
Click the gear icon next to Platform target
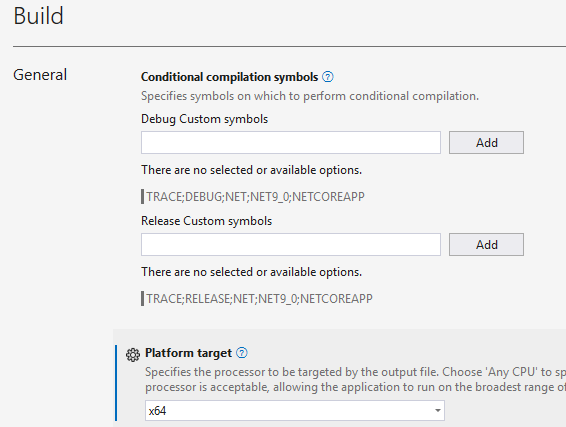pyautogui.click(x=133, y=355)
